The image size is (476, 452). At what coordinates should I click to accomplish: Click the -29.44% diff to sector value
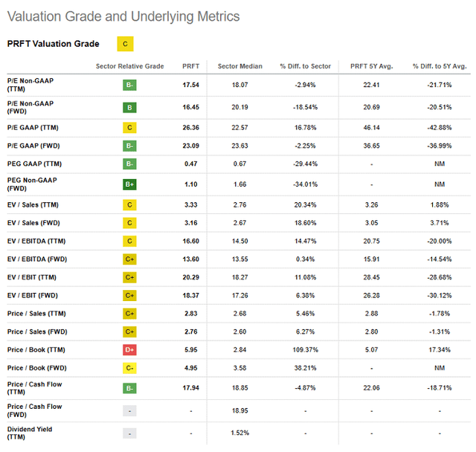point(306,164)
